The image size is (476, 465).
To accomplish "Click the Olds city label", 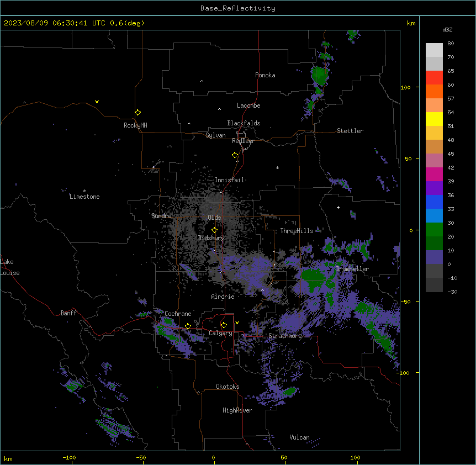I will (214, 218).
